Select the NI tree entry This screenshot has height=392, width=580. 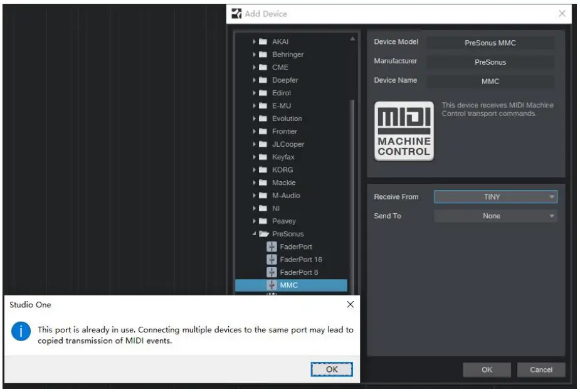(276, 208)
